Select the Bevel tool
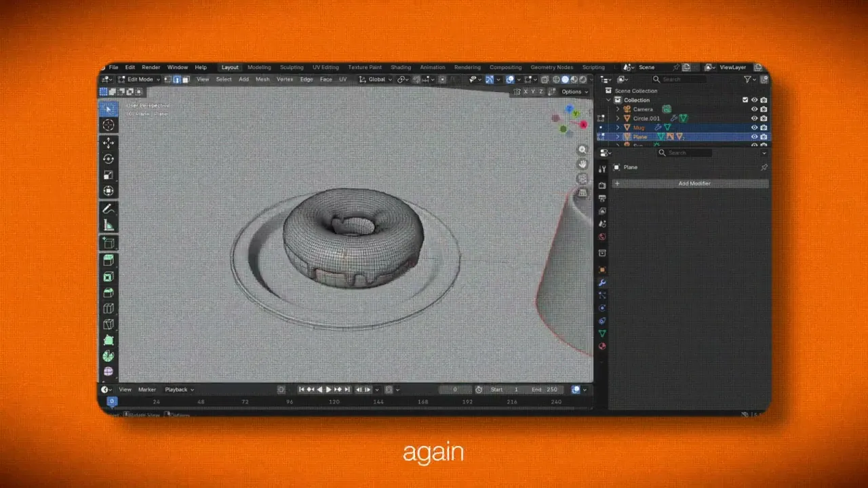868x488 pixels. pos(108,293)
